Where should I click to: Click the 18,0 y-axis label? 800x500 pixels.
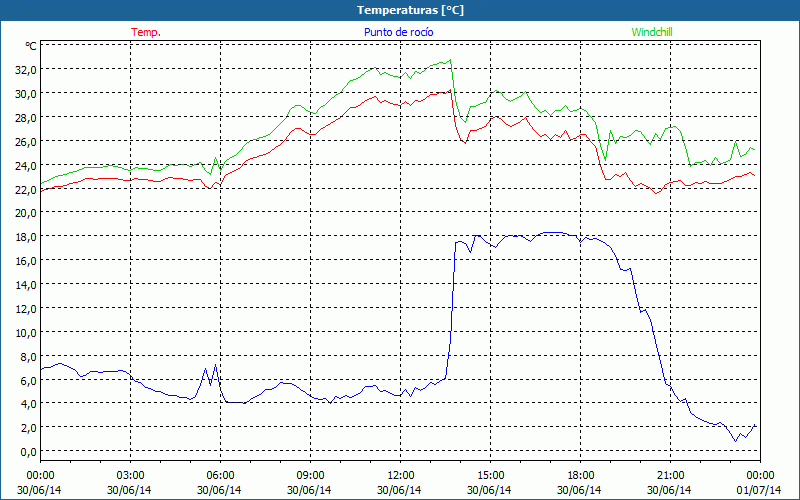26,237
